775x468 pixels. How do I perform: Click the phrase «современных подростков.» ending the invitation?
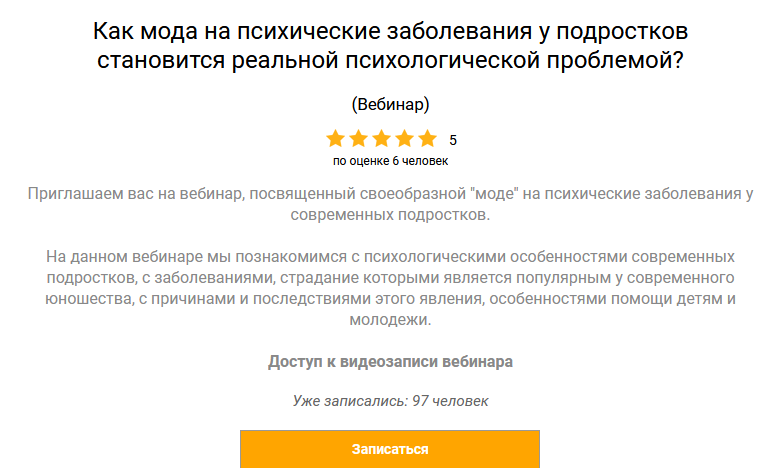(390, 214)
